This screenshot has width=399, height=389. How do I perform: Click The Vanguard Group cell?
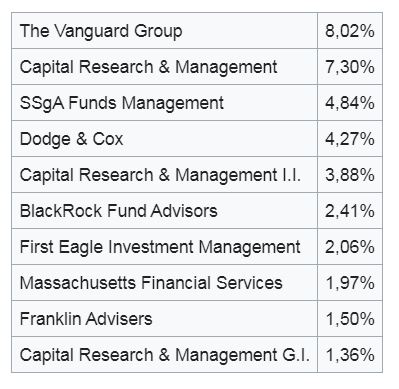click(x=165, y=31)
